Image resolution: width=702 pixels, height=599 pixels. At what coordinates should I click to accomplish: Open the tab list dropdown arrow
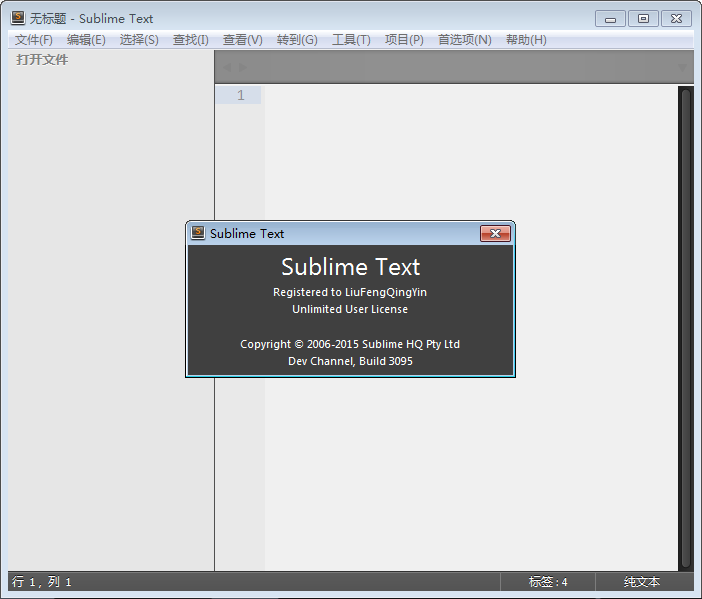(x=682, y=68)
